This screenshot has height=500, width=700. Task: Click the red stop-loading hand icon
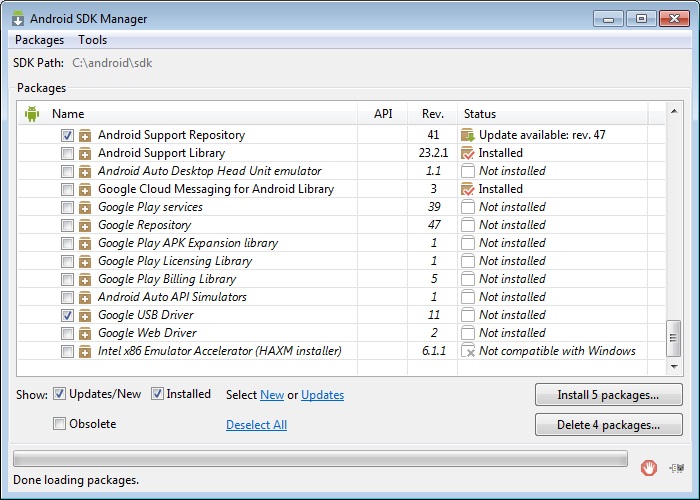[x=649, y=466]
